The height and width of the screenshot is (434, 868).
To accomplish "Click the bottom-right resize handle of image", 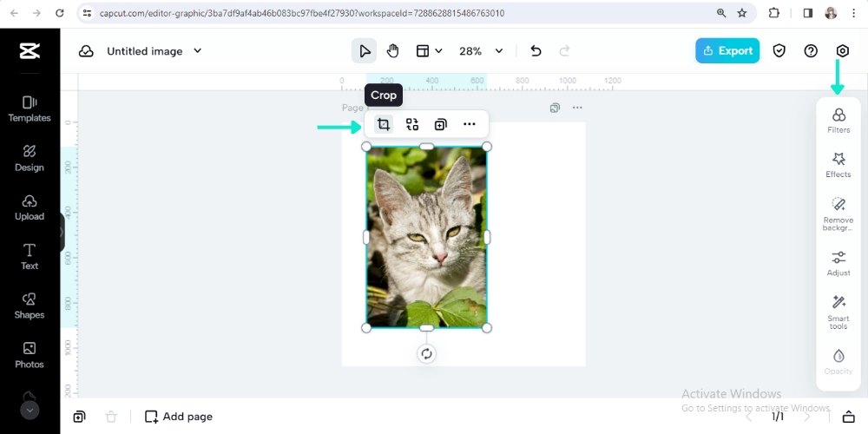I will (487, 328).
